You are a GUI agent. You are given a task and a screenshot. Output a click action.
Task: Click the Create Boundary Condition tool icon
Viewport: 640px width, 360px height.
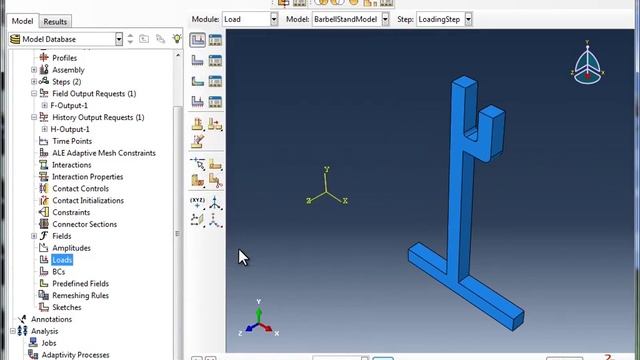[x=198, y=60]
